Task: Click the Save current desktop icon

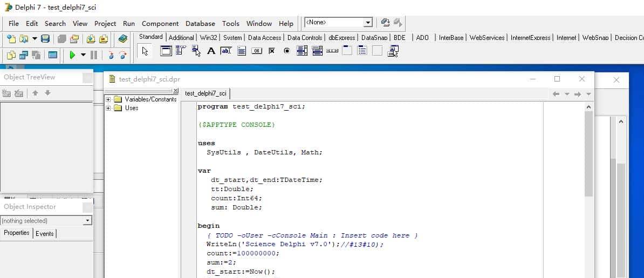Action: click(x=385, y=23)
